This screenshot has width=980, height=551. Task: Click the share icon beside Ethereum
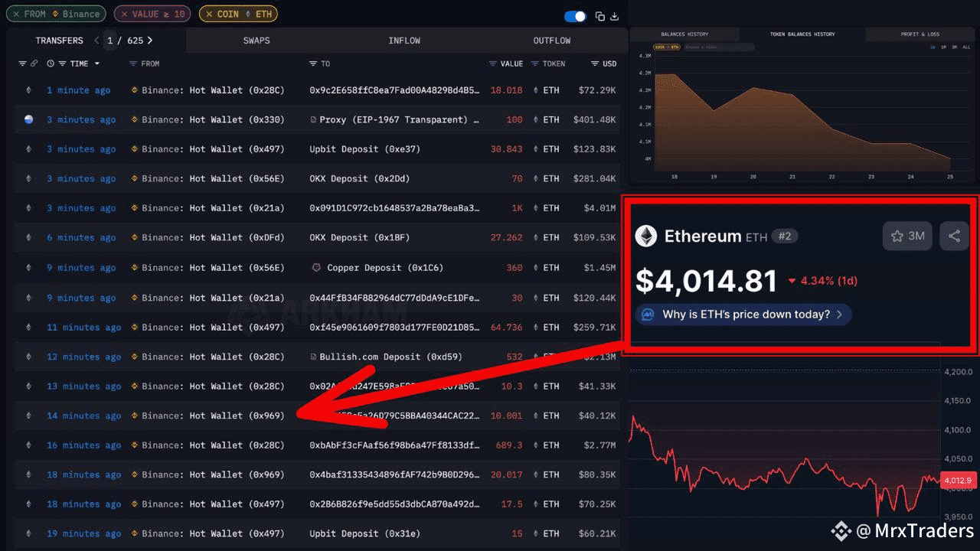click(954, 236)
